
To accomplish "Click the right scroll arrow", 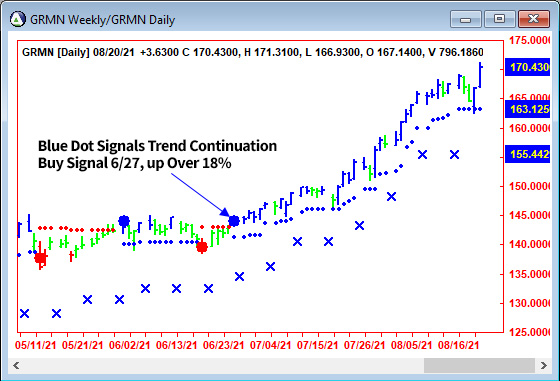I will 544,365.
